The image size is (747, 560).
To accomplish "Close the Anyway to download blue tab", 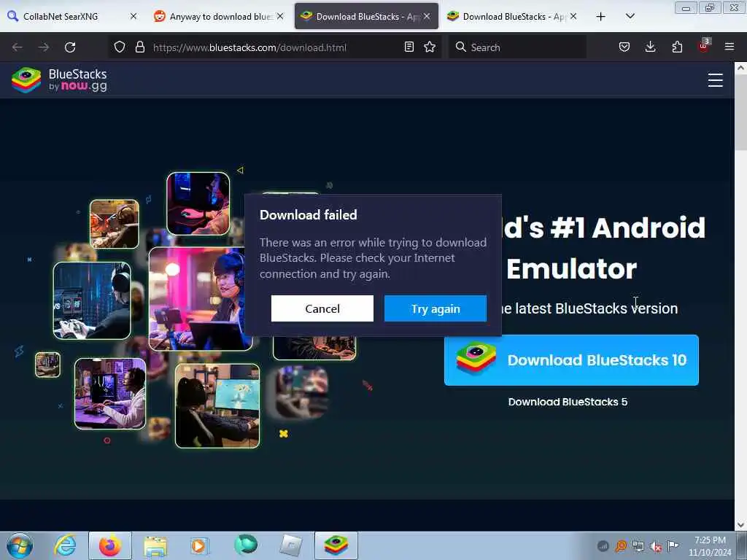I will pos(280,16).
